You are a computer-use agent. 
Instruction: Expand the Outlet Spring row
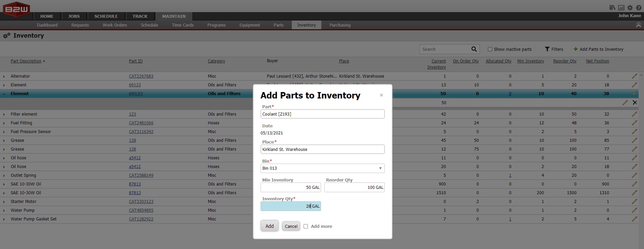(4, 176)
